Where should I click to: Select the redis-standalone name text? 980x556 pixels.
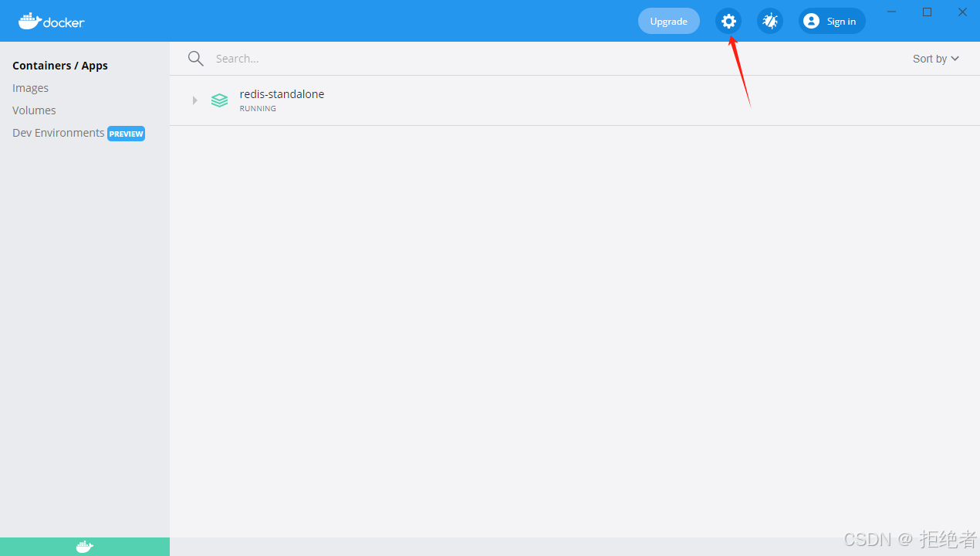tap(282, 94)
